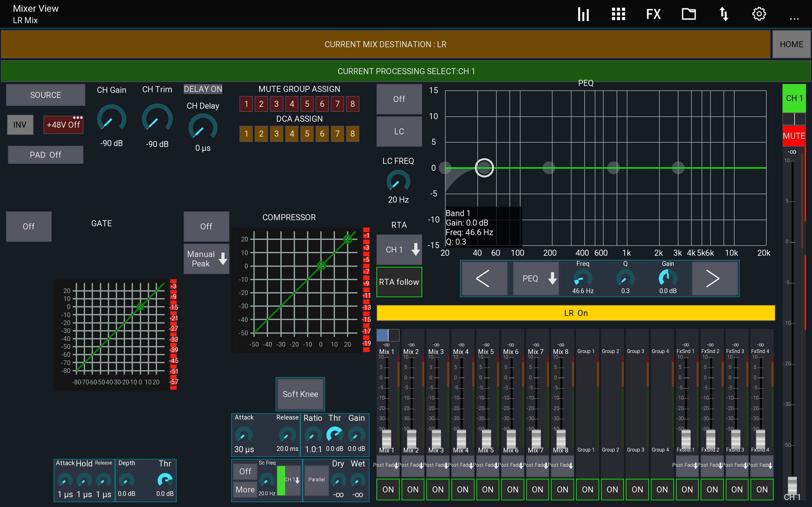
Task: Toggle the INV polarity button
Action: point(20,125)
